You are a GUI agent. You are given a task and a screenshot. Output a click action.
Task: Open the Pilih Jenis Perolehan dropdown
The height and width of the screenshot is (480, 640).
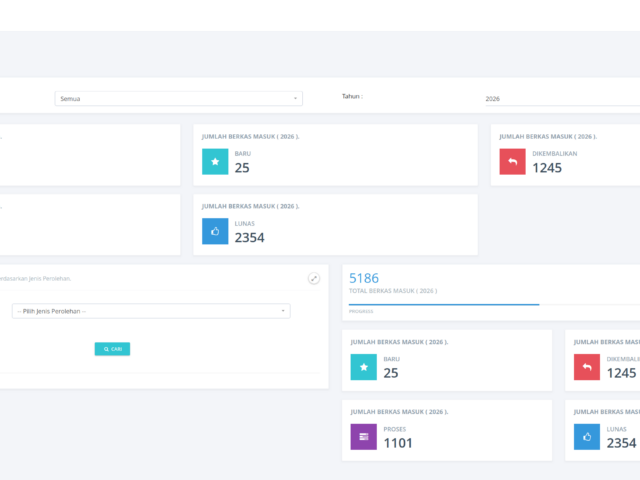151,311
